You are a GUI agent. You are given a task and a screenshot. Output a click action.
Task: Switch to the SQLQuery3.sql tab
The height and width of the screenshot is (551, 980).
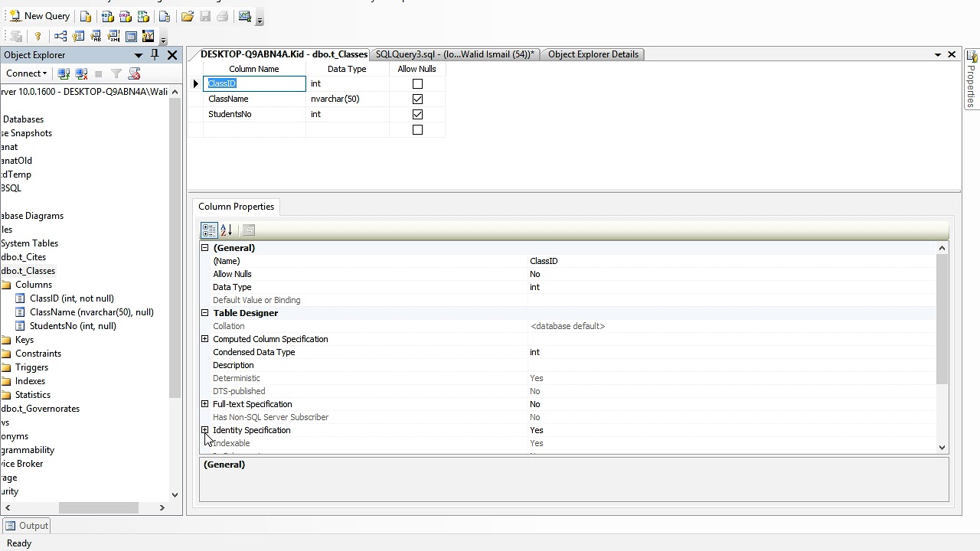pyautogui.click(x=455, y=54)
